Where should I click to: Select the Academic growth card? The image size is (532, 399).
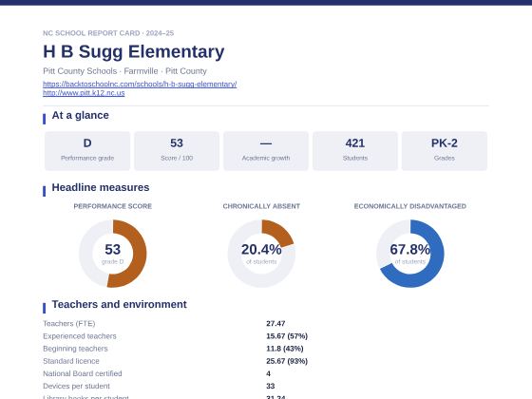coord(266,151)
